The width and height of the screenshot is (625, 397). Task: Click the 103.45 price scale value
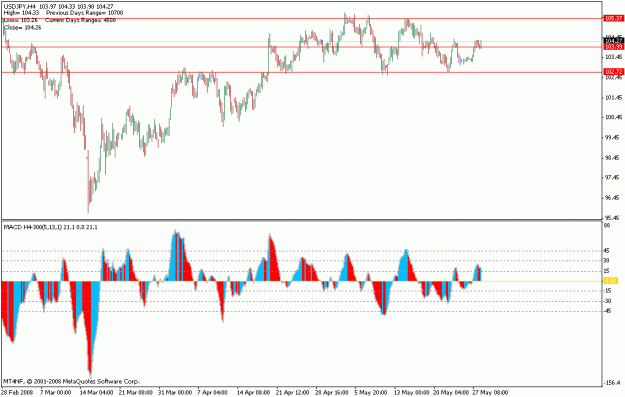[614, 57]
